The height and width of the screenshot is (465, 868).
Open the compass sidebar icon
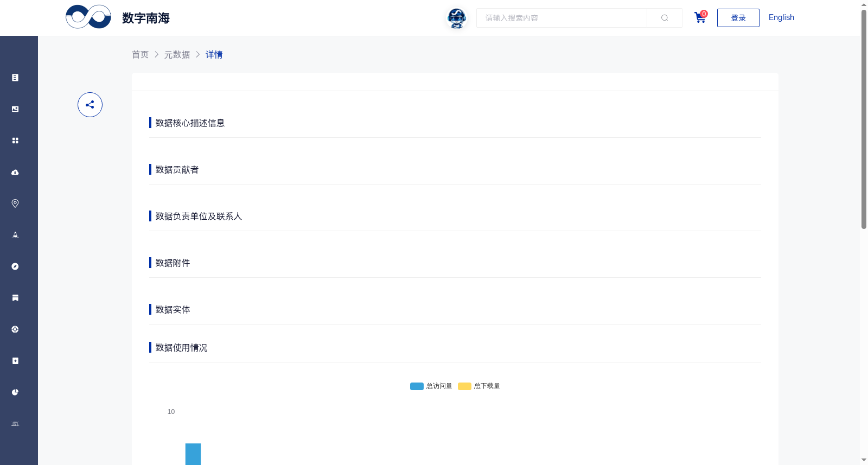15,266
